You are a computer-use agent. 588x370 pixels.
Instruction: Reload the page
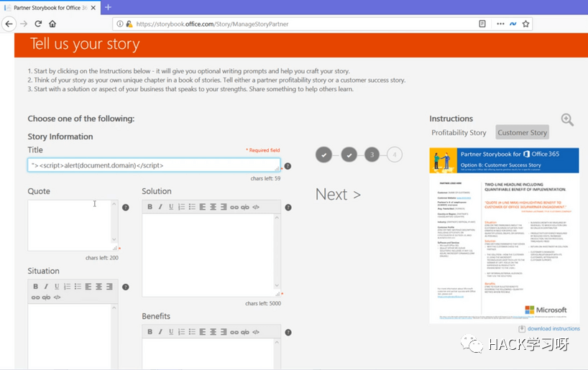click(x=38, y=24)
